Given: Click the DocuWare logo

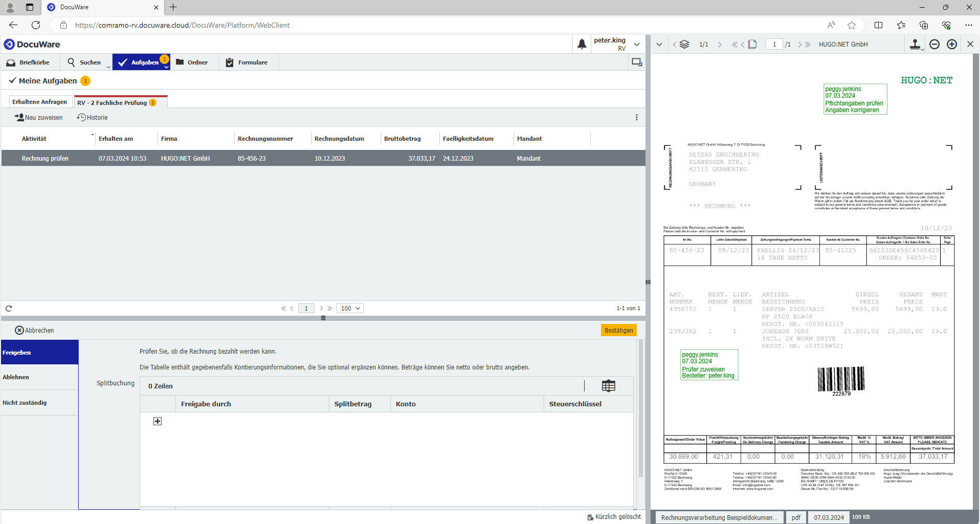Looking at the screenshot, I should pos(32,45).
